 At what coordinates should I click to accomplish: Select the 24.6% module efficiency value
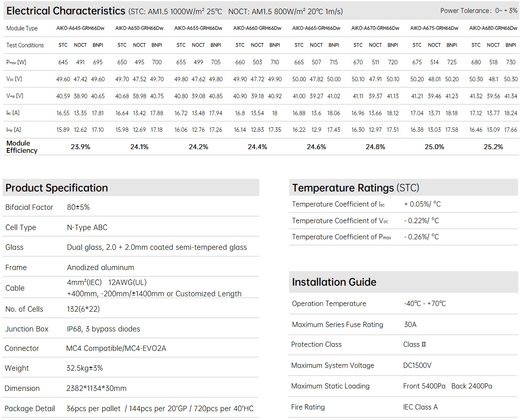point(317,147)
